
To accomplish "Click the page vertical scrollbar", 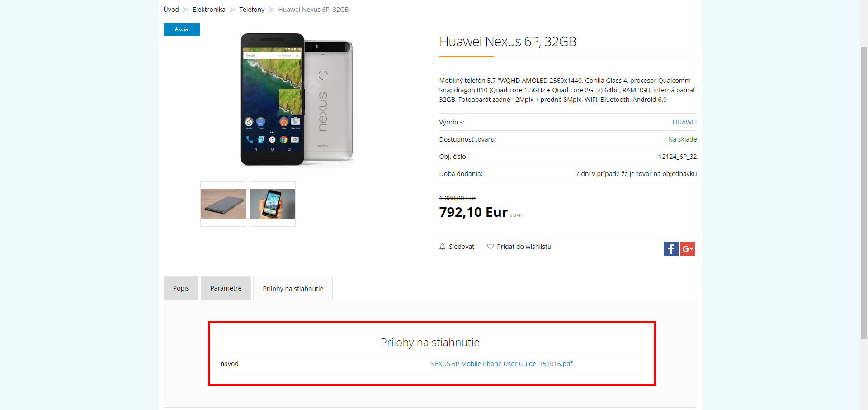I will pyautogui.click(x=864, y=192).
